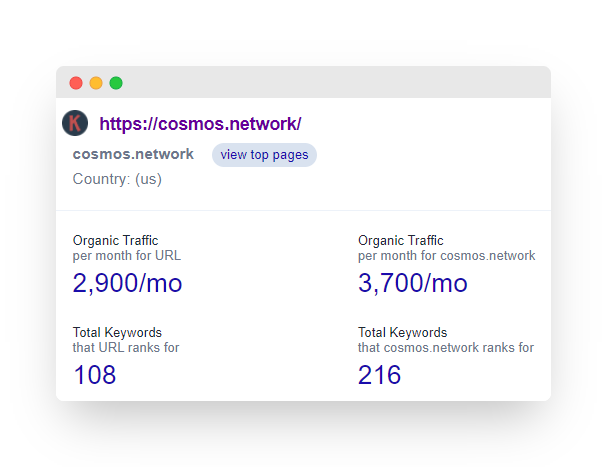Click the yellow minimize dot
This screenshot has height=467, width=607.
96,83
